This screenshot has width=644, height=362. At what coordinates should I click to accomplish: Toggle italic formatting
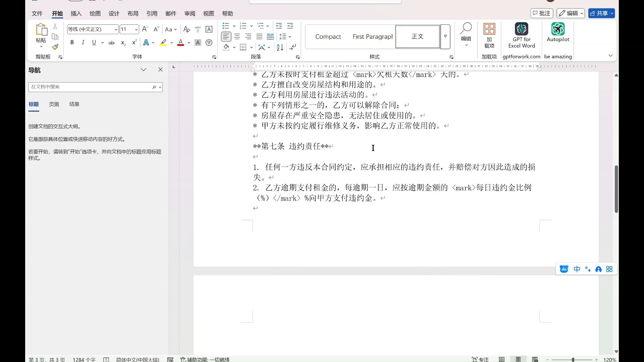[83, 43]
